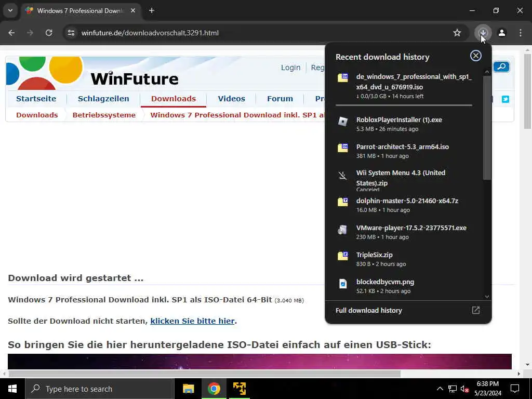Click the WinFuture search magnifier button
This screenshot has width=532, height=399.
(501, 67)
